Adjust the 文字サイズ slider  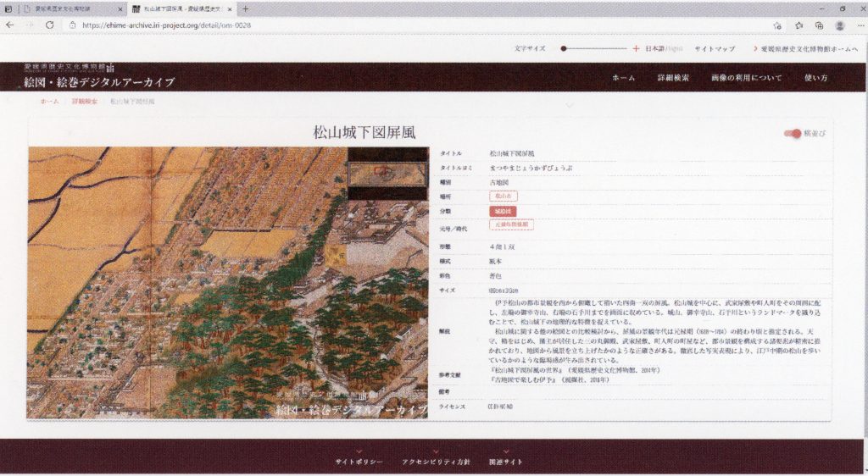(x=593, y=48)
